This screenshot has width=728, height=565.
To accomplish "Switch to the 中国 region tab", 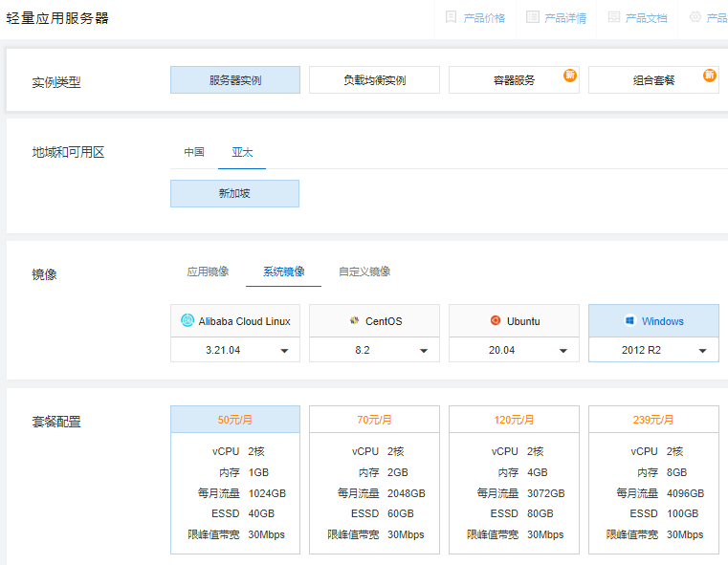I will click(x=194, y=152).
